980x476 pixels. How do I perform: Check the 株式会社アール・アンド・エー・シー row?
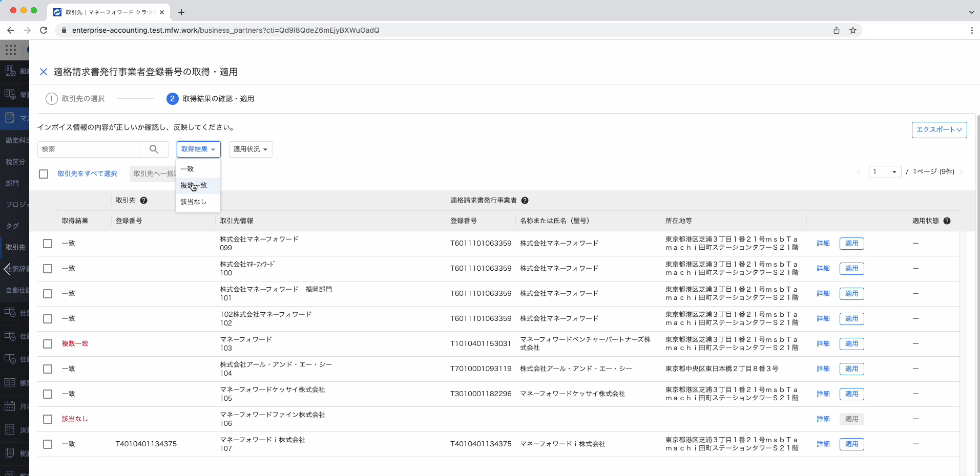point(48,369)
